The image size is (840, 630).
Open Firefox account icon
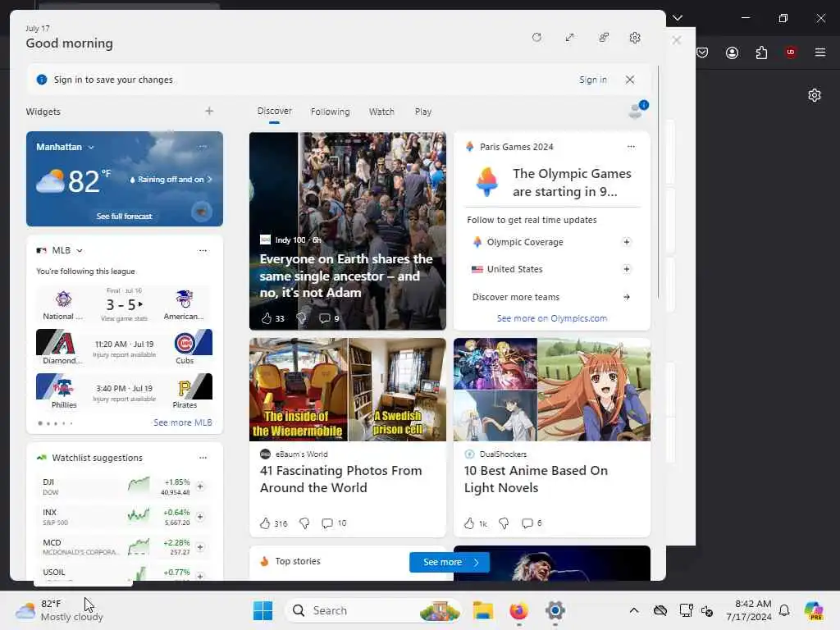[x=732, y=52]
